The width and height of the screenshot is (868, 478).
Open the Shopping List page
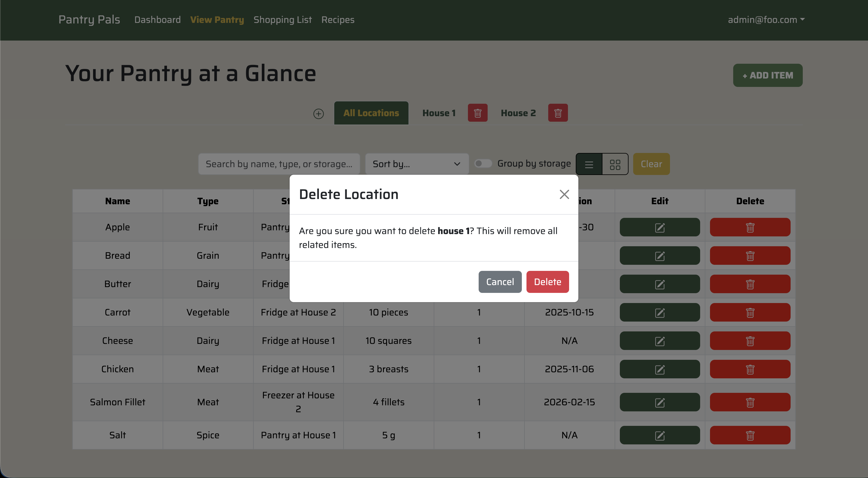(283, 19)
